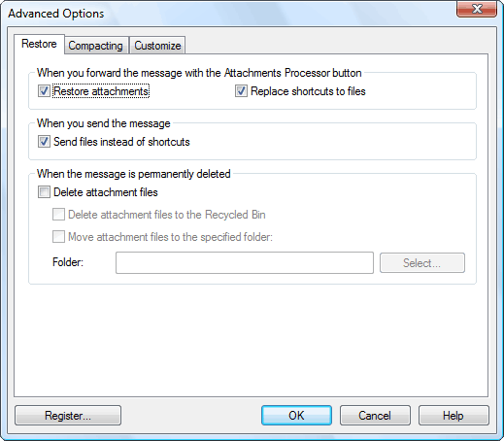The width and height of the screenshot is (504, 441).
Task: Uncheck the Restore attachments checkbox
Action: coord(44,91)
